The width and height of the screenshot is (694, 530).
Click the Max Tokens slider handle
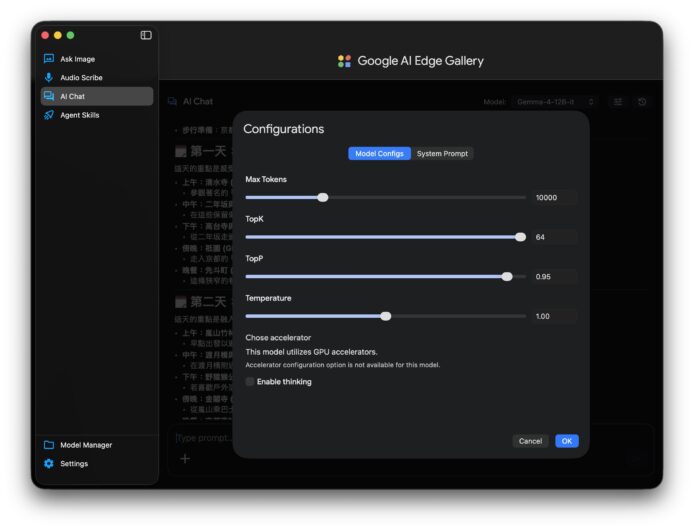(x=323, y=197)
